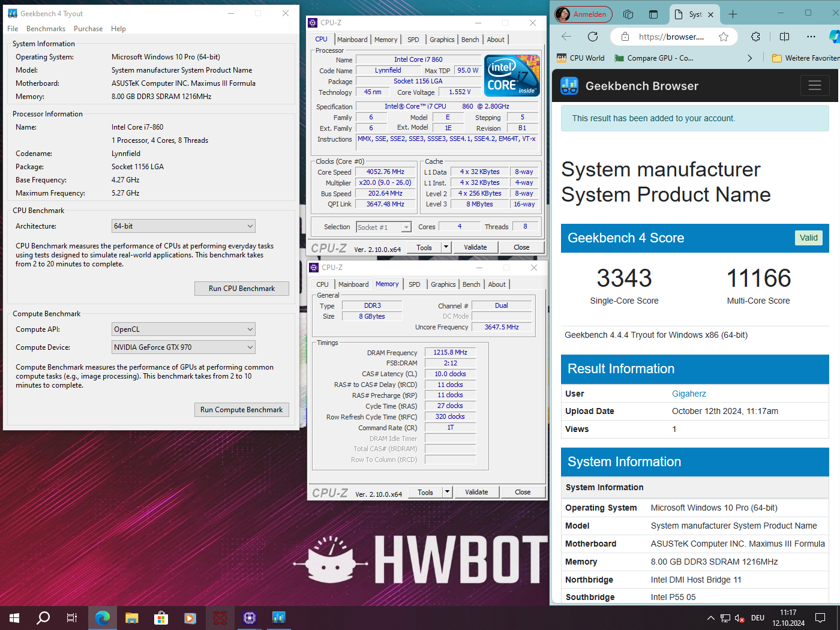Open the CPU World bookmark
The height and width of the screenshot is (630, 840).
[x=581, y=58]
